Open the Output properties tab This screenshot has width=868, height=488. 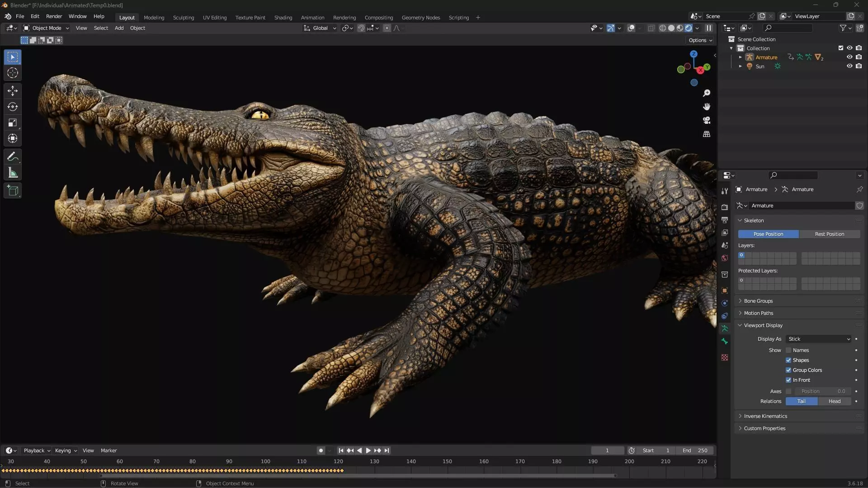(x=725, y=220)
